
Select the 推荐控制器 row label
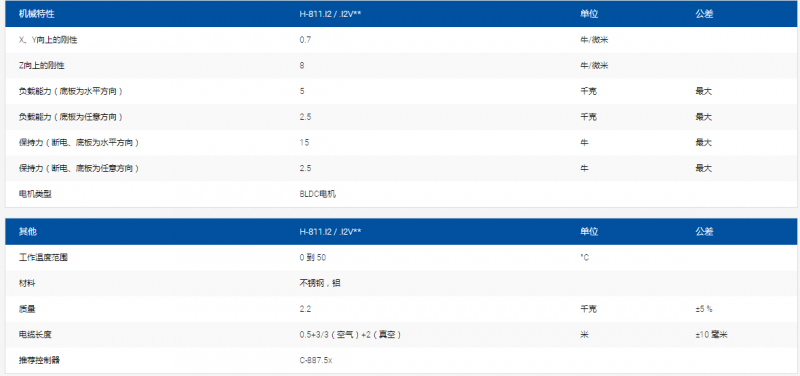pyautogui.click(x=39, y=360)
